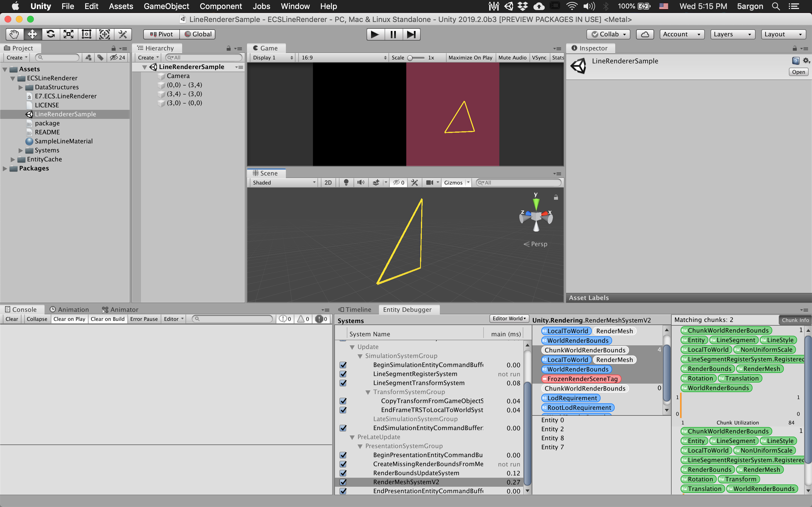Click the Clear on Play button
Viewport: 812px width, 507px height.
tap(69, 319)
